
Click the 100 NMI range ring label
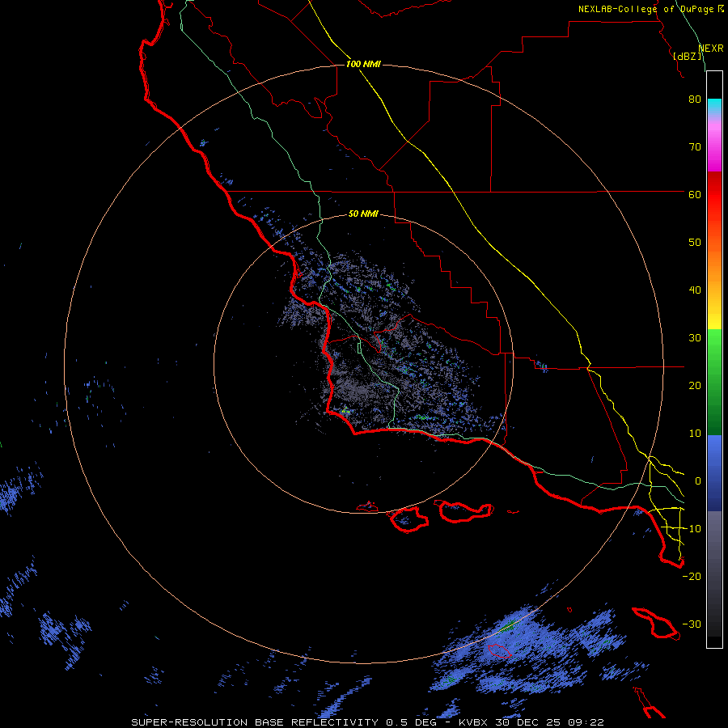[363, 64]
